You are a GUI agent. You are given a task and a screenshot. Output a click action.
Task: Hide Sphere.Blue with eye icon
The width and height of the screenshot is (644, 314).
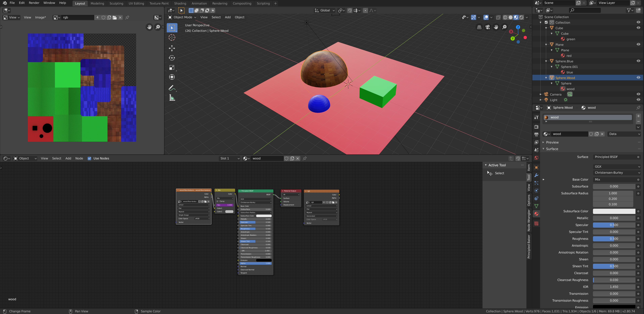pos(638,61)
